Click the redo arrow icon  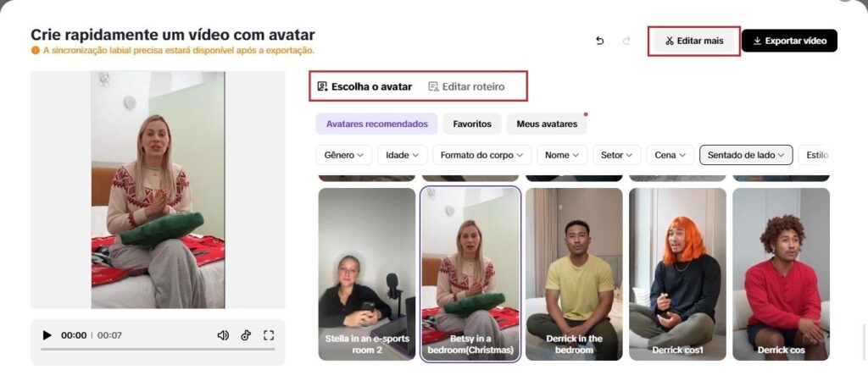click(626, 41)
